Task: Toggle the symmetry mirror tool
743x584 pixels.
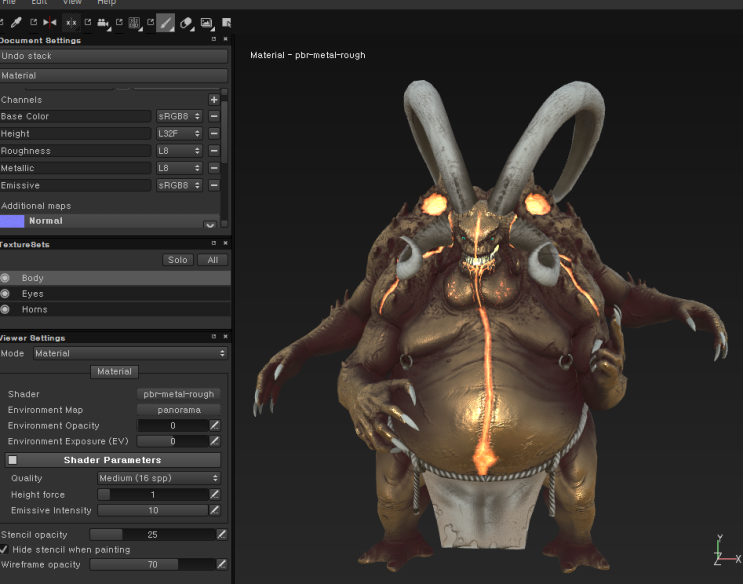Action: 50,22
